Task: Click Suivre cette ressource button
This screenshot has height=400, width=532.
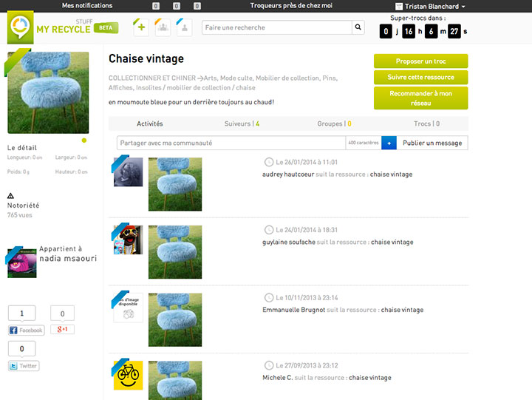Action: click(x=420, y=77)
